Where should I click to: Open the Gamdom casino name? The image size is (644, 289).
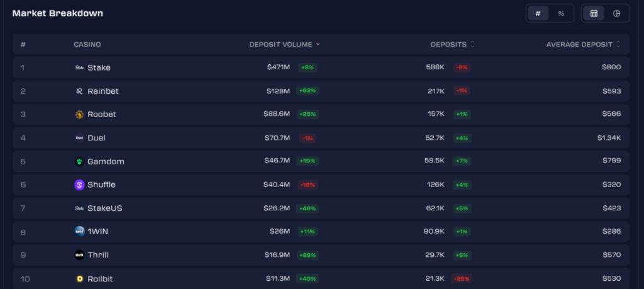point(106,162)
